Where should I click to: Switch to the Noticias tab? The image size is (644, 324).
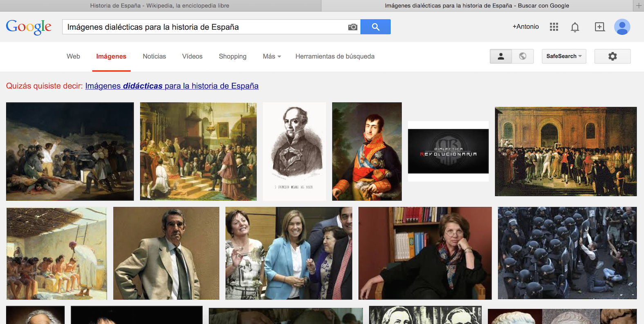coord(154,56)
